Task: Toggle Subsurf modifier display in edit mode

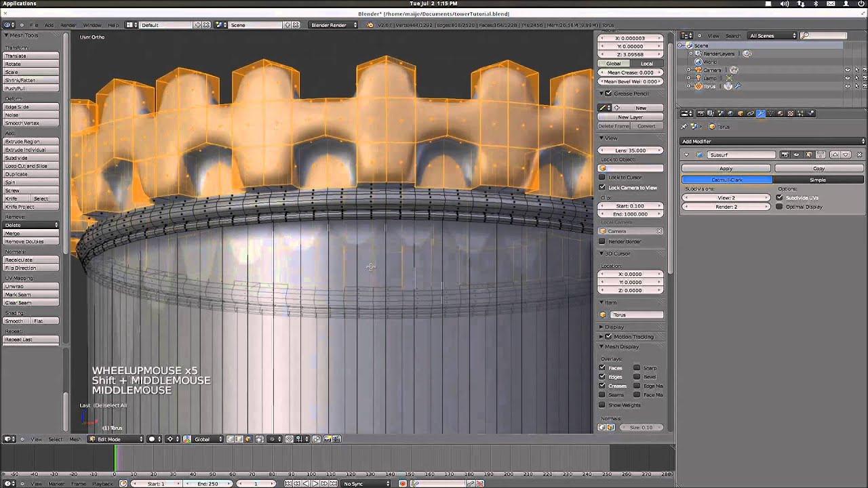Action: click(x=809, y=155)
